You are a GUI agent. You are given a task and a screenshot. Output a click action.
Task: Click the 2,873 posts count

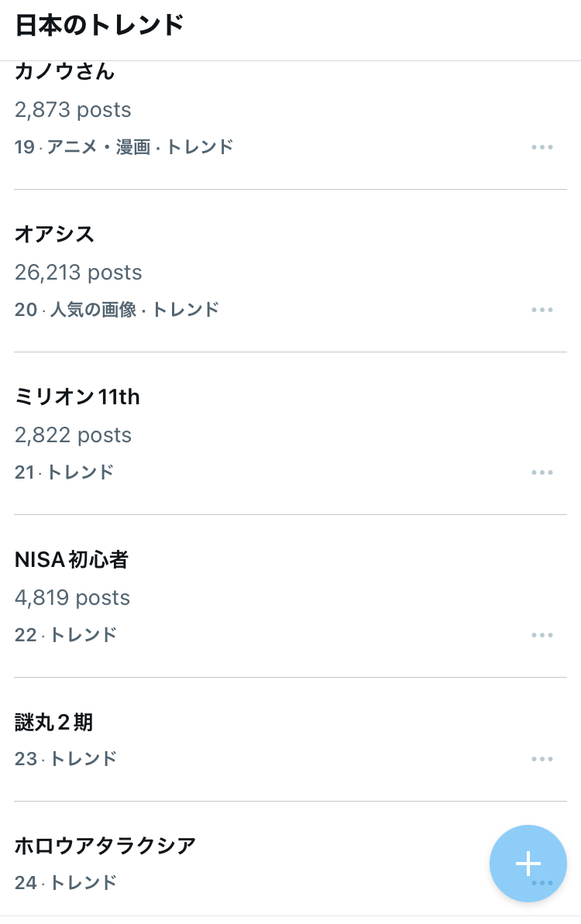[73, 110]
